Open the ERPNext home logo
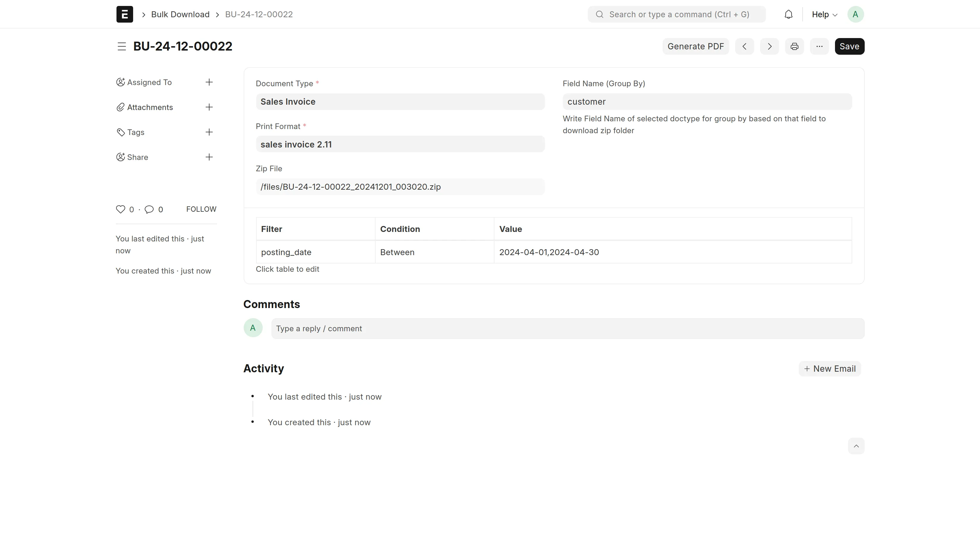The image size is (980, 537). [x=125, y=14]
